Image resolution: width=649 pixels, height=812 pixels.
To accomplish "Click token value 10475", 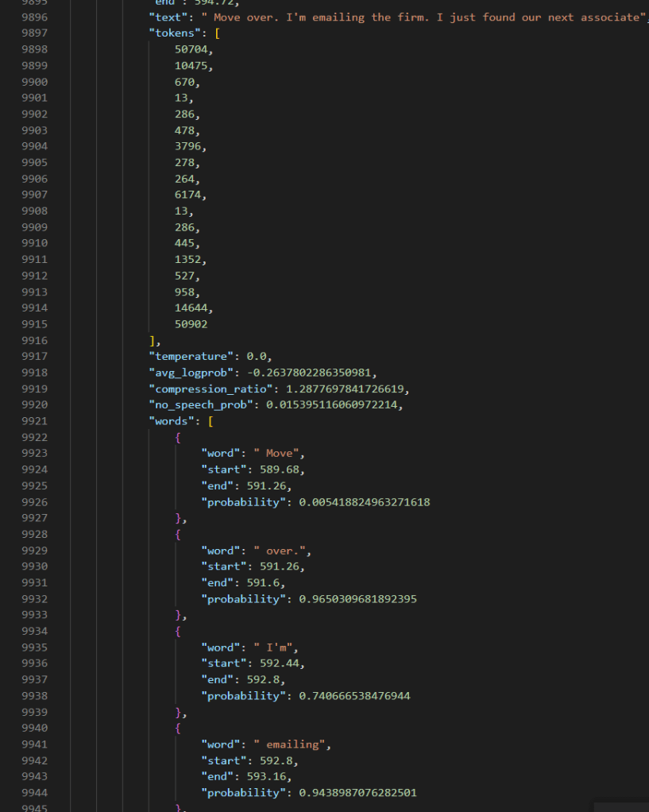I will coord(191,65).
